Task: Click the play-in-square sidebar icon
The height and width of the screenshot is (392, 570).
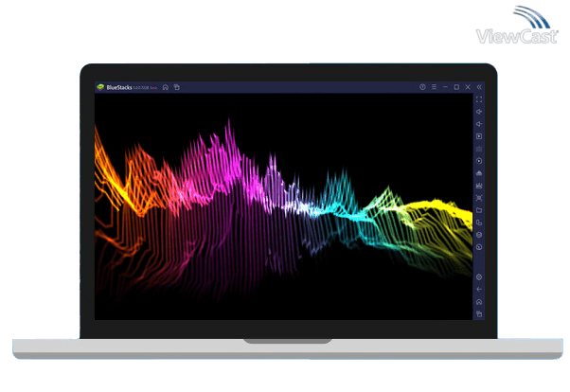Action: [479, 136]
